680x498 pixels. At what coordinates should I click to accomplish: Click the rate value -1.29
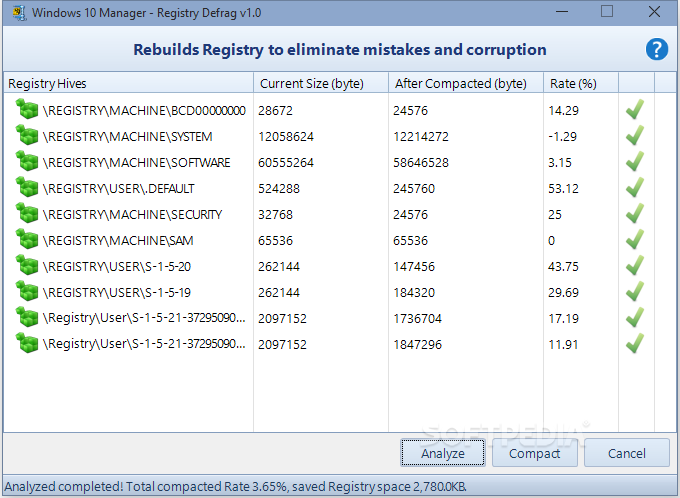pos(562,137)
